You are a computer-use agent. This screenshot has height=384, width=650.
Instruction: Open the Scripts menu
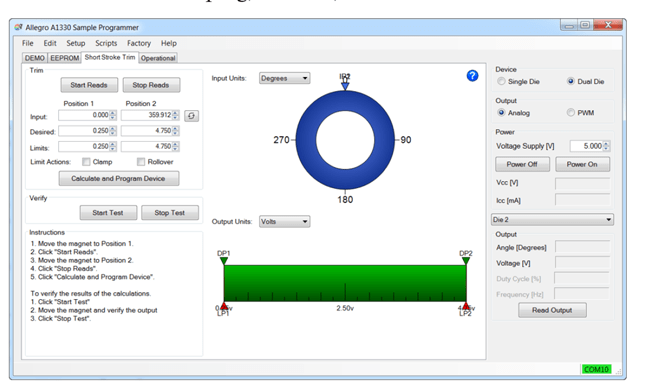pos(106,43)
